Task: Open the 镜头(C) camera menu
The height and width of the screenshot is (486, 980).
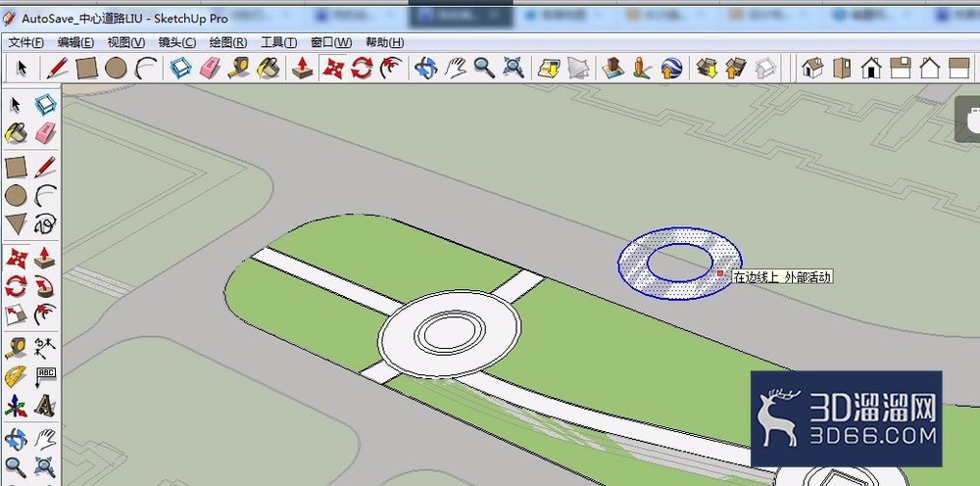Action: click(176, 42)
